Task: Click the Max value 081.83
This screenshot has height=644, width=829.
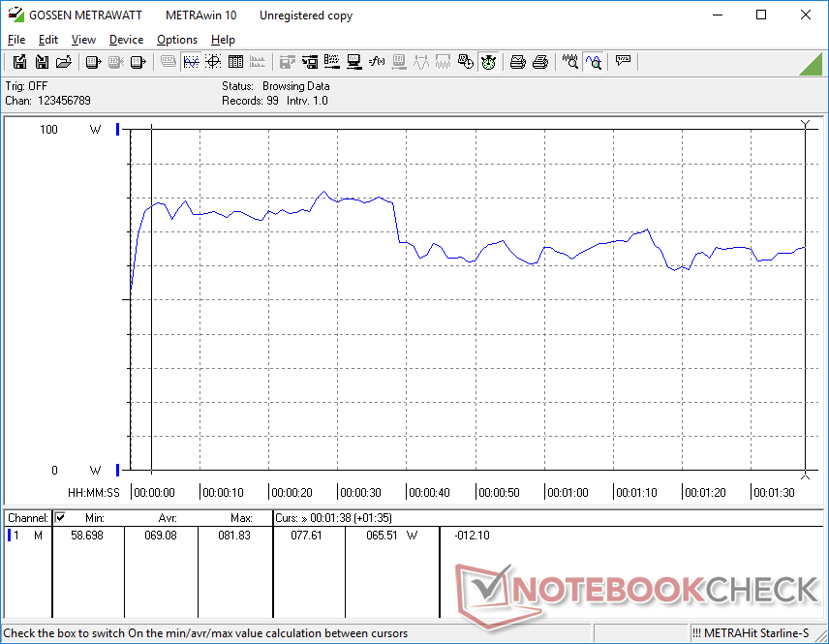Action: (x=234, y=536)
